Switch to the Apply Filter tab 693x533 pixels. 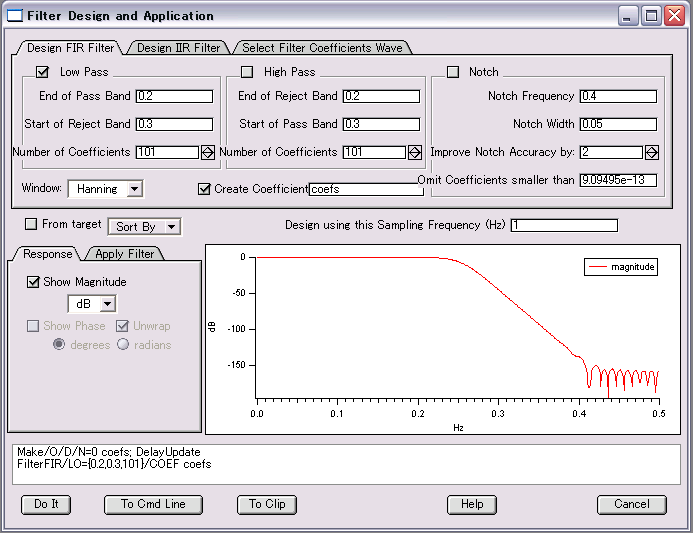[125, 254]
